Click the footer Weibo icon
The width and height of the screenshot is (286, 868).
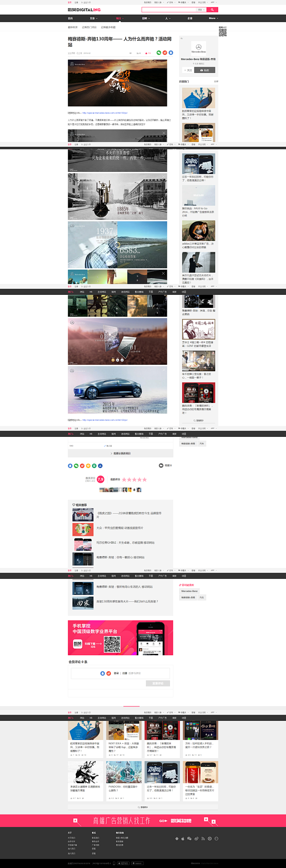196,838
